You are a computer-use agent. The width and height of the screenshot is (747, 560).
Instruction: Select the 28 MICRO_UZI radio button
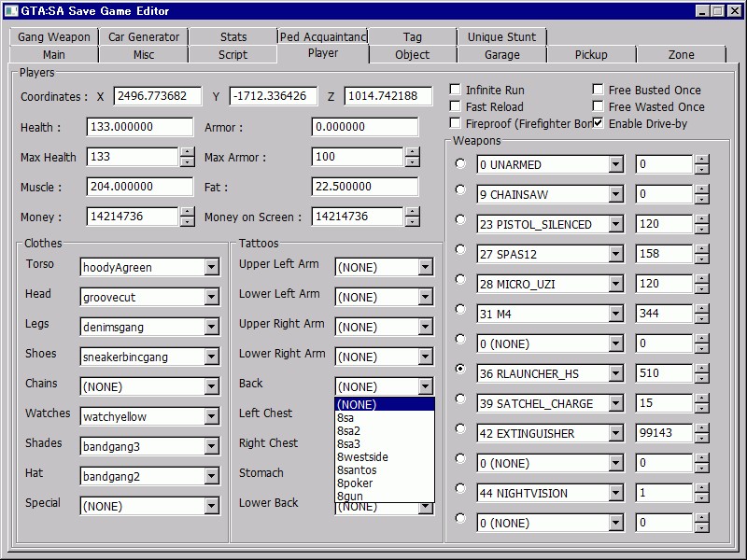pos(460,279)
